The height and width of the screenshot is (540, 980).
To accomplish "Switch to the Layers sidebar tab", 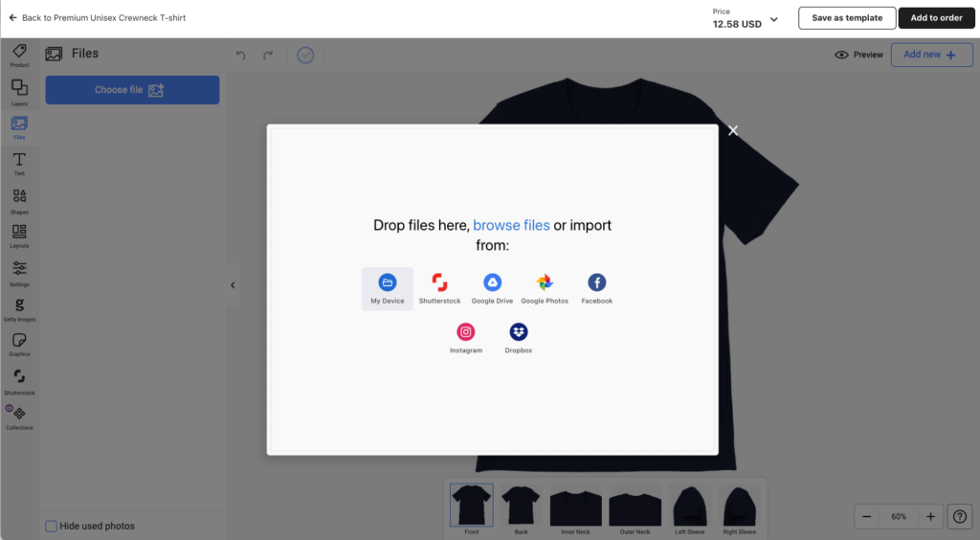I will point(19,90).
